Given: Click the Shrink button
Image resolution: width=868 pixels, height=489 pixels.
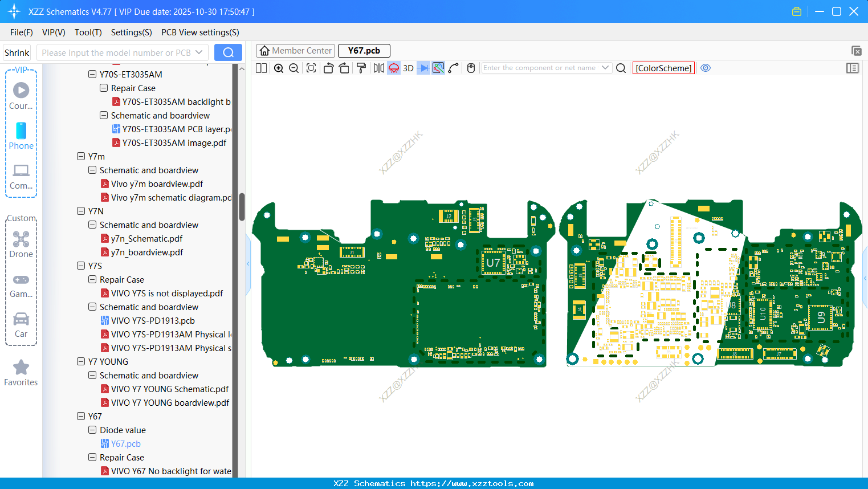Looking at the screenshot, I should point(17,52).
